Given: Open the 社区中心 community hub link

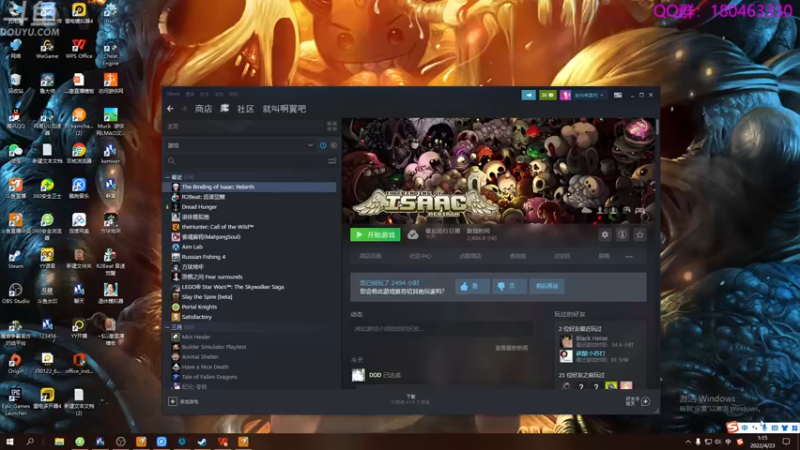Looking at the screenshot, I should (x=420, y=256).
